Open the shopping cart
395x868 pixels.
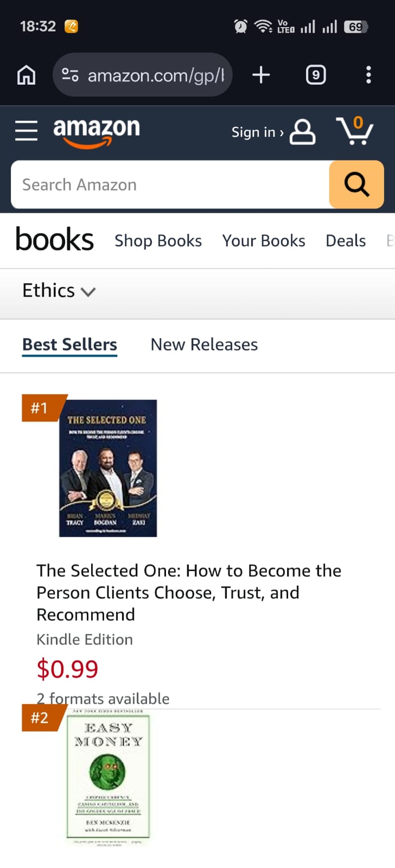[x=355, y=131]
